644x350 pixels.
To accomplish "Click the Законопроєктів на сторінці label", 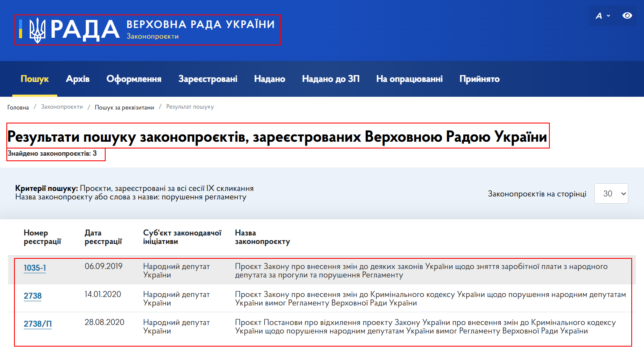I will [537, 194].
